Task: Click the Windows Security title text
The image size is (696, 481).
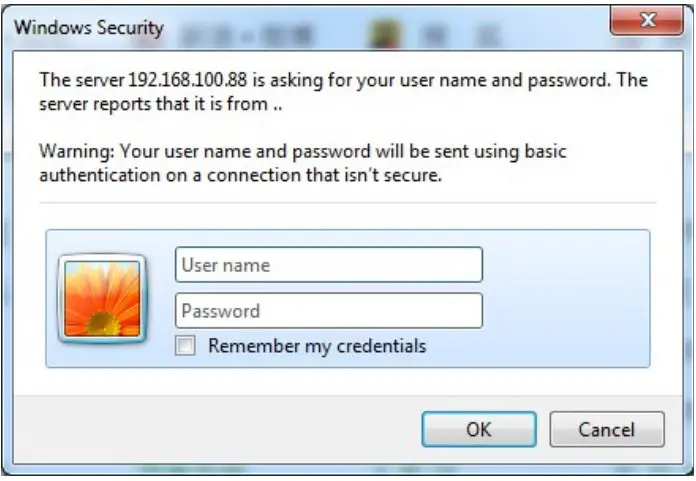Action: point(89,28)
